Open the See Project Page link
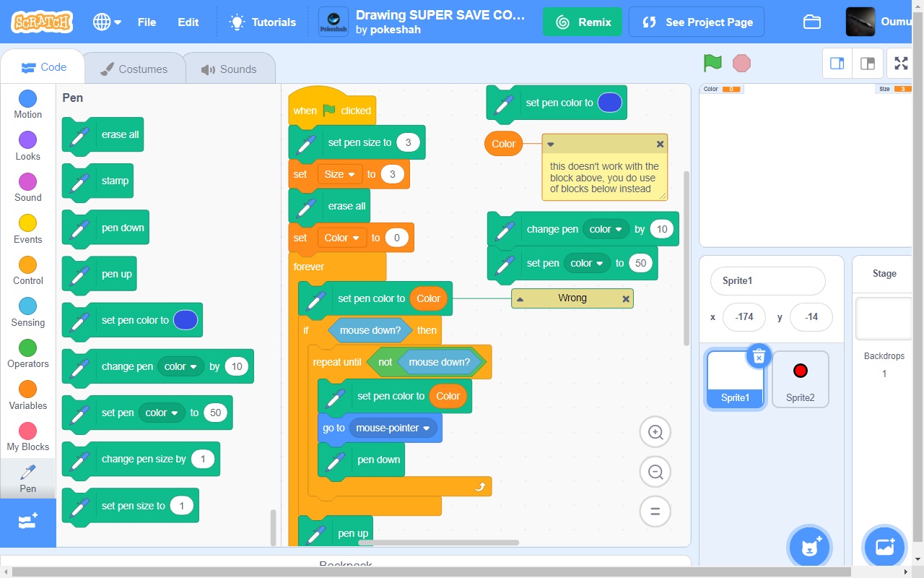This screenshot has height=578, width=924. [696, 22]
